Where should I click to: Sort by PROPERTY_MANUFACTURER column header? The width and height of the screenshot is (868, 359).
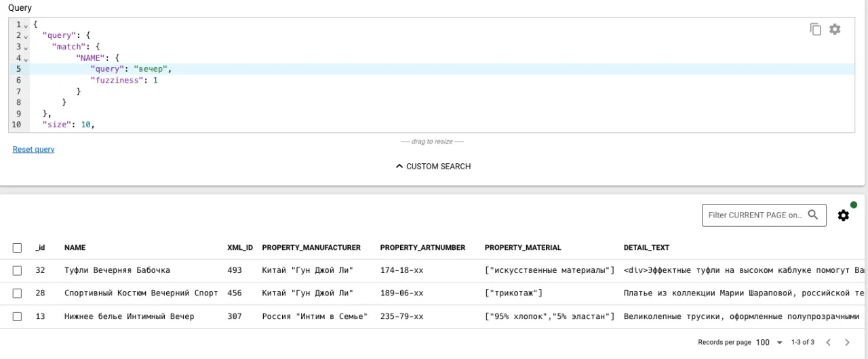(311, 248)
